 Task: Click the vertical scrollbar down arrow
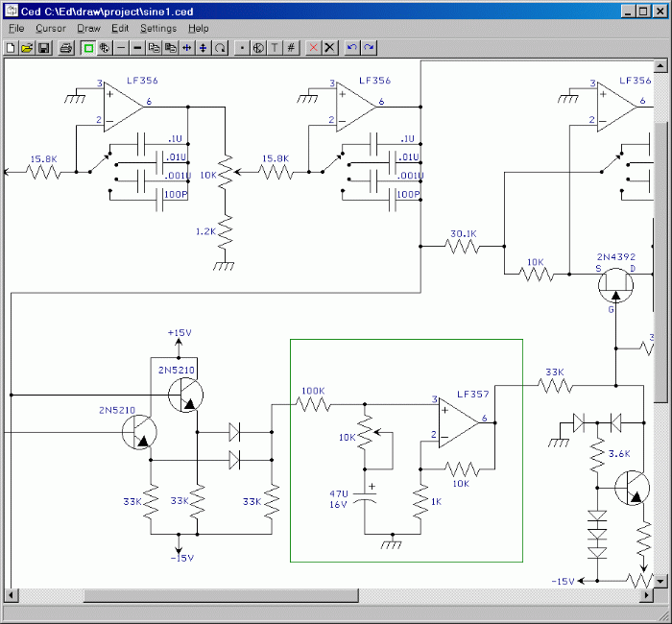[660, 581]
